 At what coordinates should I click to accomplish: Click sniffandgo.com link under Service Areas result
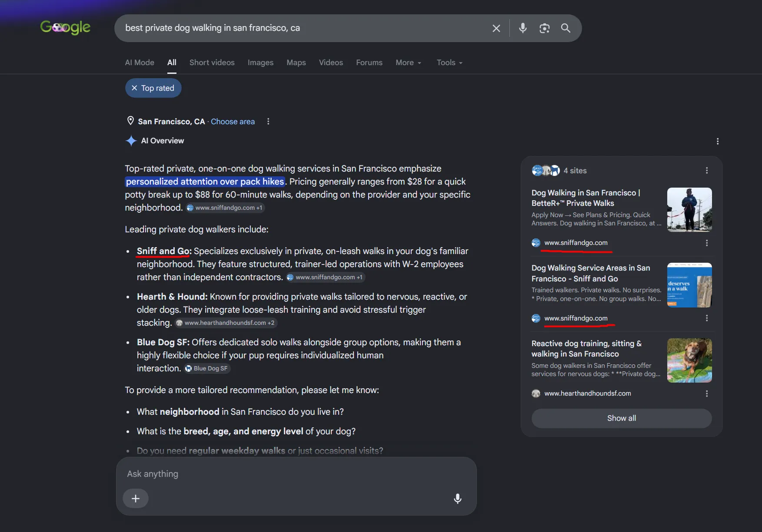(x=576, y=318)
